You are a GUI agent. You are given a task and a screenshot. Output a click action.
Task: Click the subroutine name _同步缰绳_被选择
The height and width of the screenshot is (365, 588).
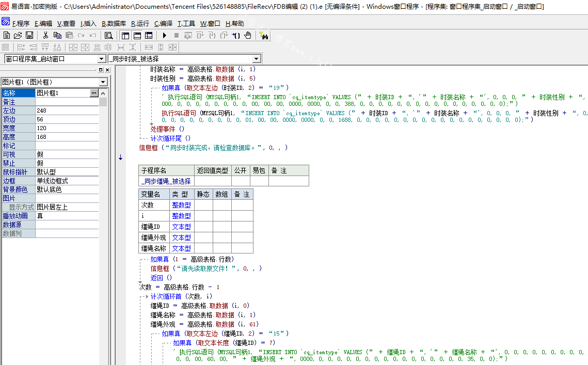[166, 181]
